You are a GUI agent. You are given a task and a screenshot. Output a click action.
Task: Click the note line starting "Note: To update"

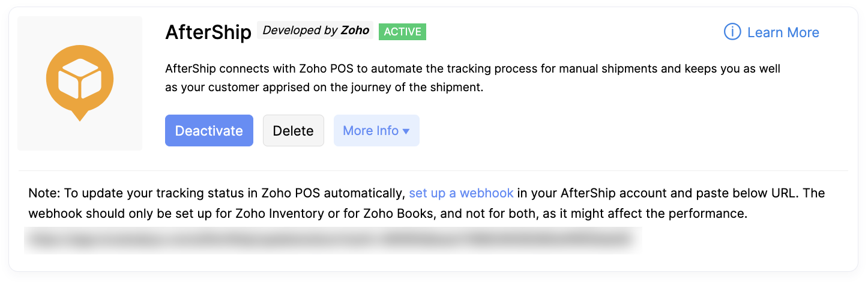click(216, 193)
